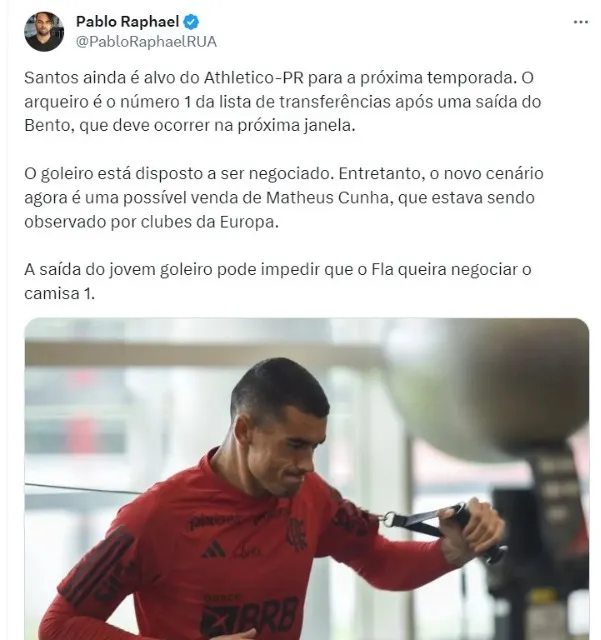
Task: Visit the @PabloRaphaelRUA handle link
Action: point(147,42)
